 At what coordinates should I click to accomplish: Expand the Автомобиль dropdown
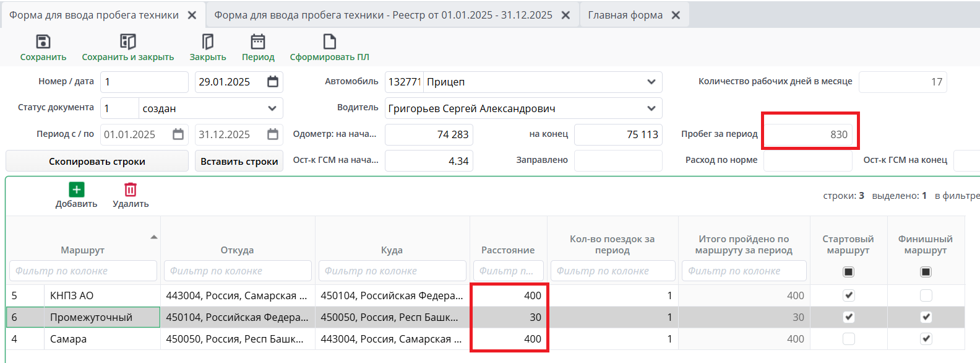[x=651, y=82]
